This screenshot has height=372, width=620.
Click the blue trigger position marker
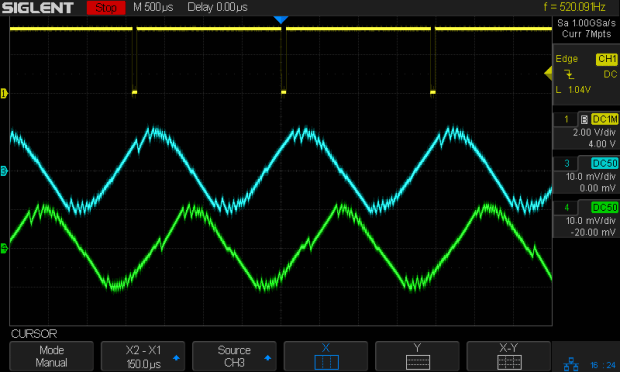pos(281,20)
